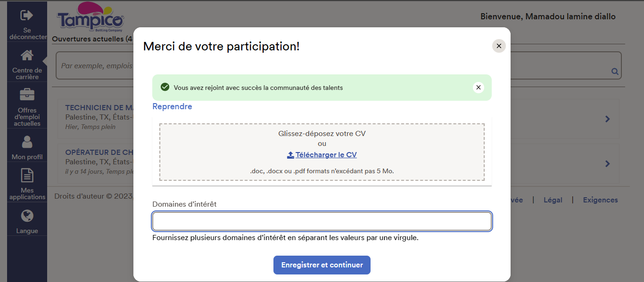Click the Tampico logo
Image resolution: width=644 pixels, height=282 pixels.
click(90, 17)
